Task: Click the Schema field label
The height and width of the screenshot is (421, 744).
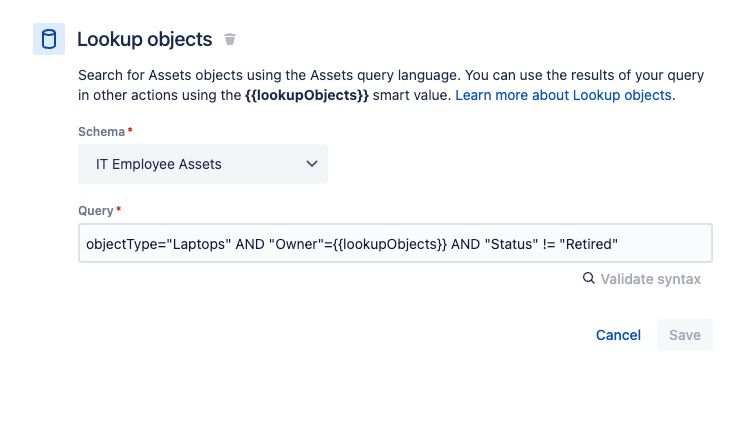Action: tap(102, 131)
